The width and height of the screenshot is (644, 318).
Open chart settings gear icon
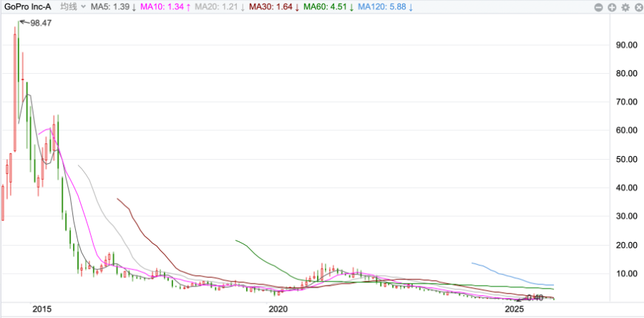tap(625, 7)
